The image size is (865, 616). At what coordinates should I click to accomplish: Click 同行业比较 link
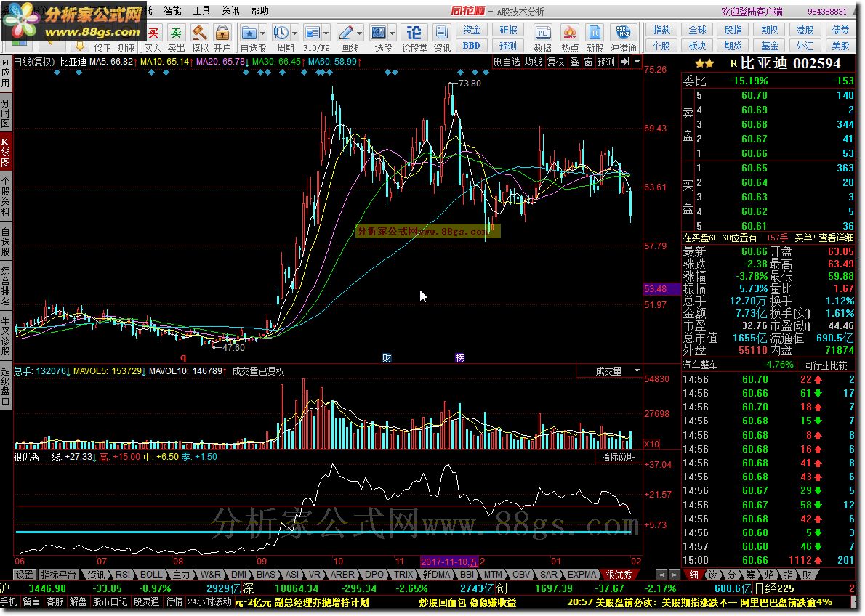click(825, 365)
